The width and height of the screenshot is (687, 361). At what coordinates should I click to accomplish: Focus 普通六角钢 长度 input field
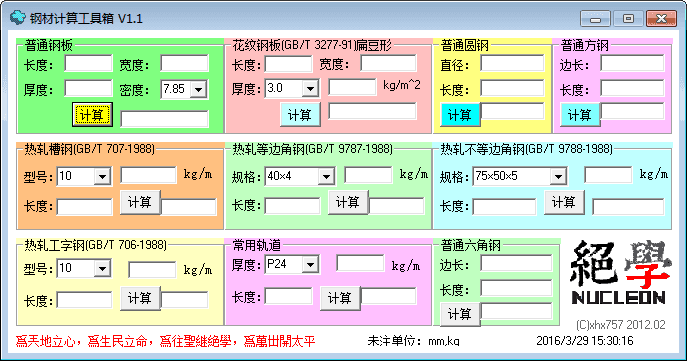516,288
